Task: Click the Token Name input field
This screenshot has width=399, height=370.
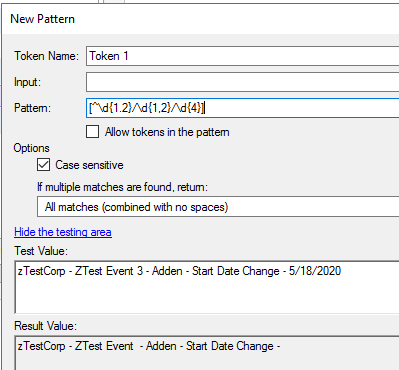Action: (242, 56)
